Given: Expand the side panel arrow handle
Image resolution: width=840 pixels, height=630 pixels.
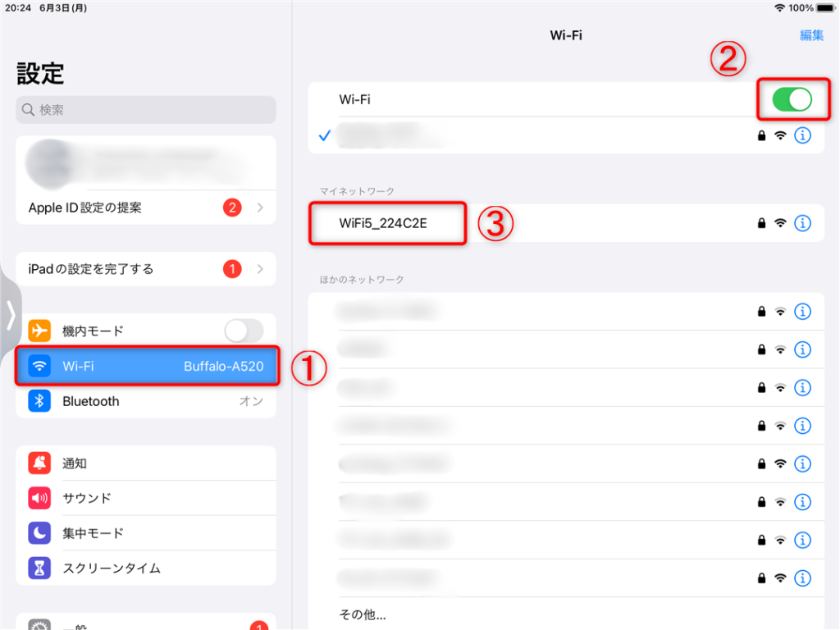Looking at the screenshot, I should (x=11, y=315).
